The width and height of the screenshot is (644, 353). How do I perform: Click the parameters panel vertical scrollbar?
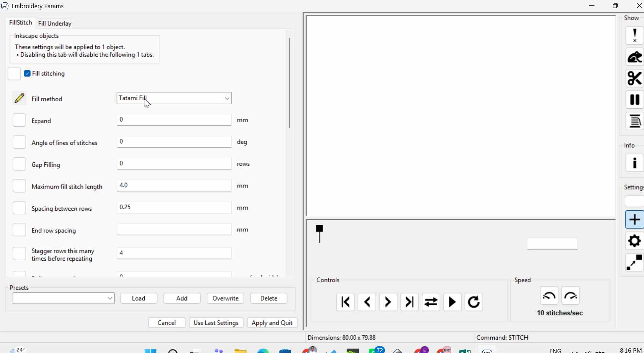pyautogui.click(x=289, y=83)
